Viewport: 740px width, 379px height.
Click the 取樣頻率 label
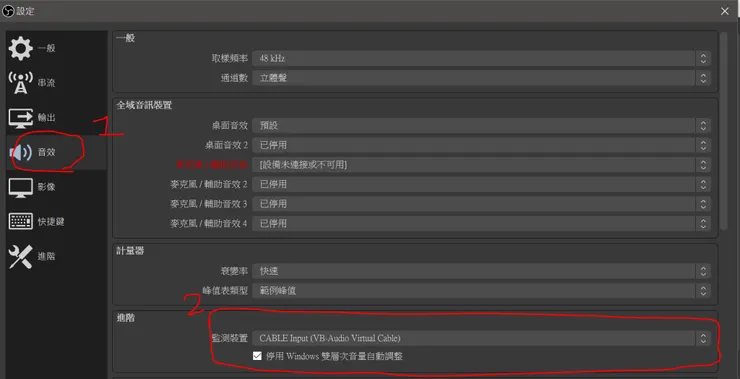[229, 59]
